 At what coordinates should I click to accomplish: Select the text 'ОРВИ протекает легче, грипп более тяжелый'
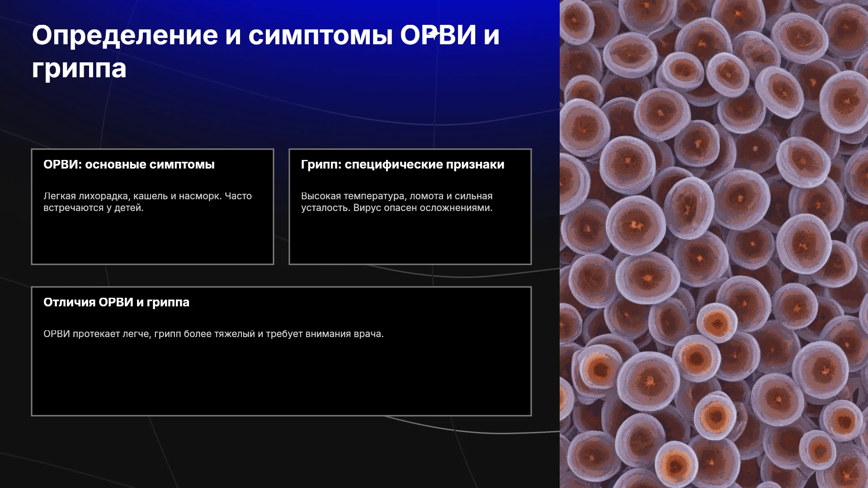click(x=149, y=334)
